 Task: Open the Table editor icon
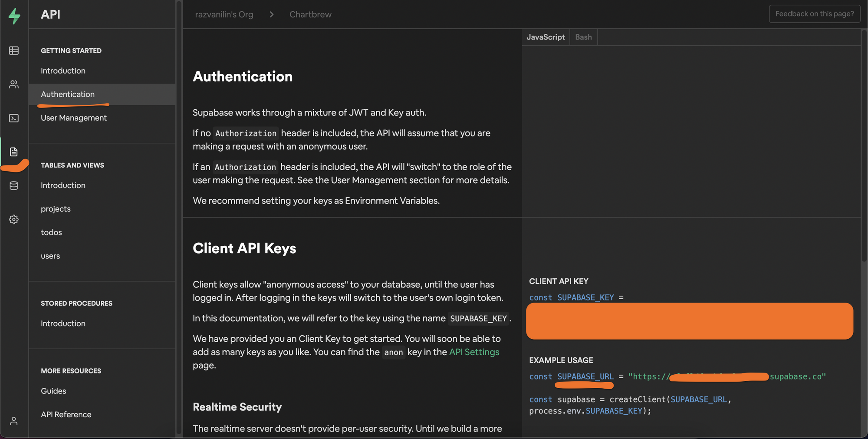13,51
